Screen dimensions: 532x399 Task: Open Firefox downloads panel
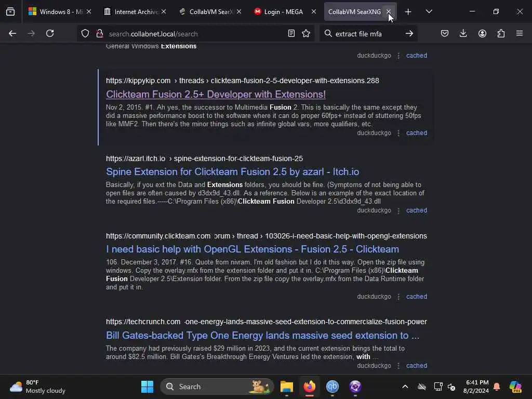tap(463, 34)
